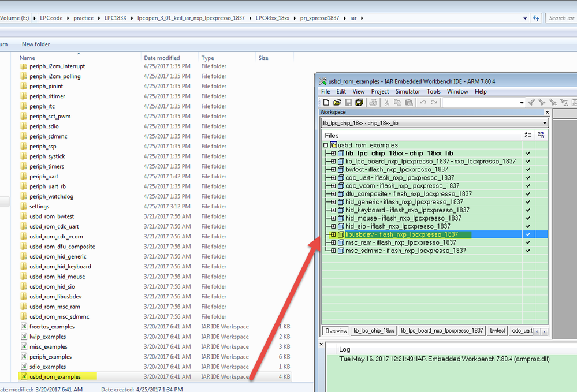Switch to the Overview workspace tab
The height and width of the screenshot is (392, 577).
(336, 331)
